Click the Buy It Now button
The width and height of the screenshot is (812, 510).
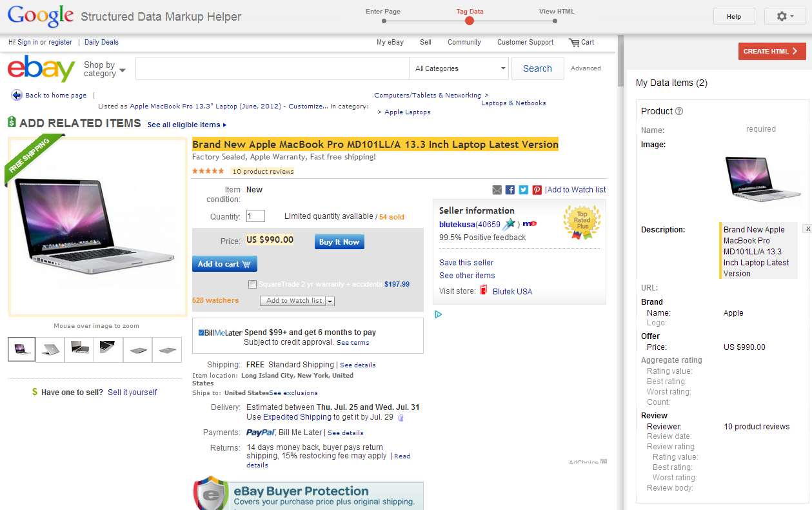pyautogui.click(x=339, y=241)
